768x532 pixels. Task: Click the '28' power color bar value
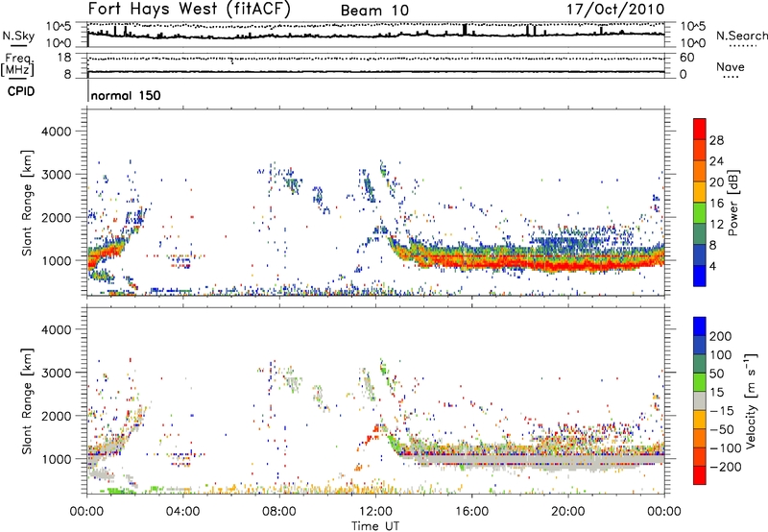pos(716,140)
